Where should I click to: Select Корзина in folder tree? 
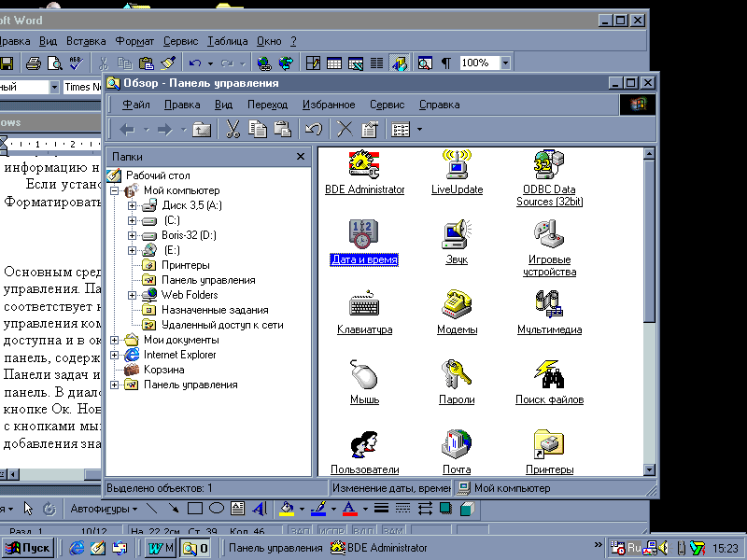point(164,370)
